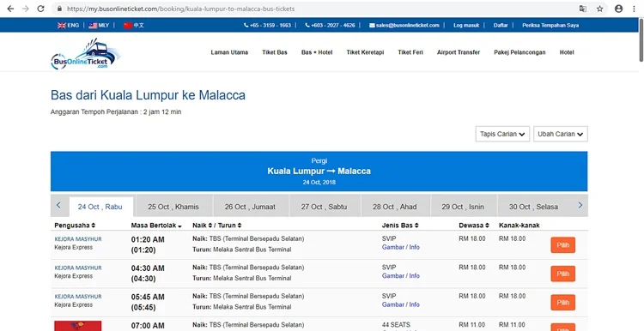644x331 pixels.
Task: Show later dates with right arrow
Action: tap(580, 205)
